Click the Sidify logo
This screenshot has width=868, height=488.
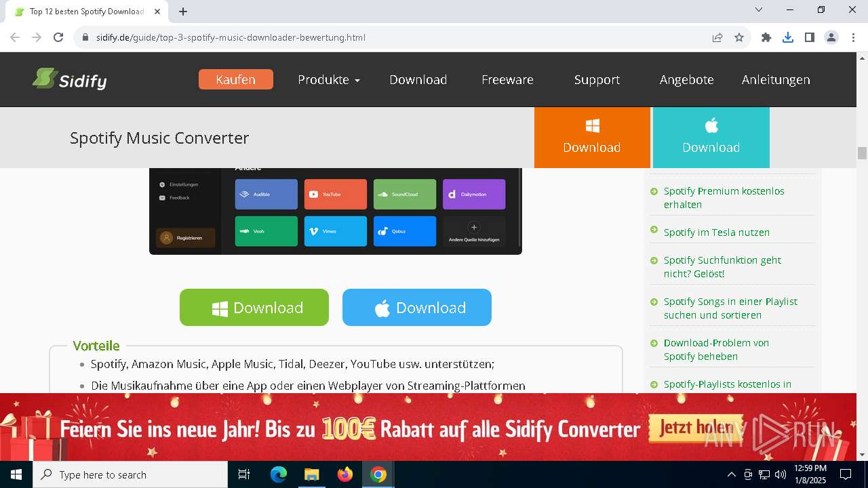pos(69,79)
